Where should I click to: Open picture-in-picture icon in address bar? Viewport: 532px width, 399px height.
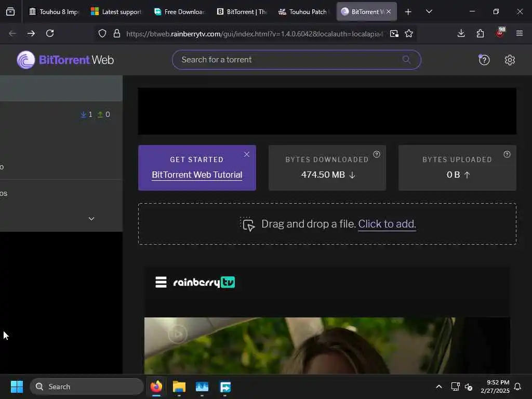394,33
